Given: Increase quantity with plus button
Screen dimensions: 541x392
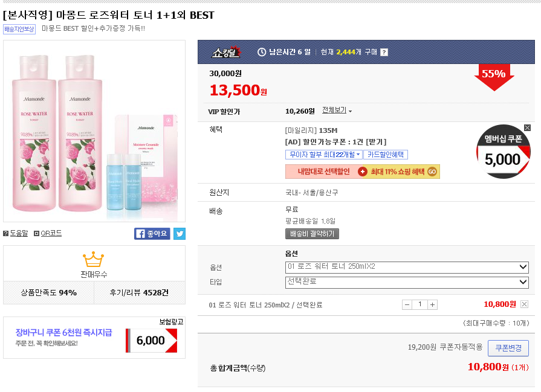Looking at the screenshot, I should pos(432,304).
